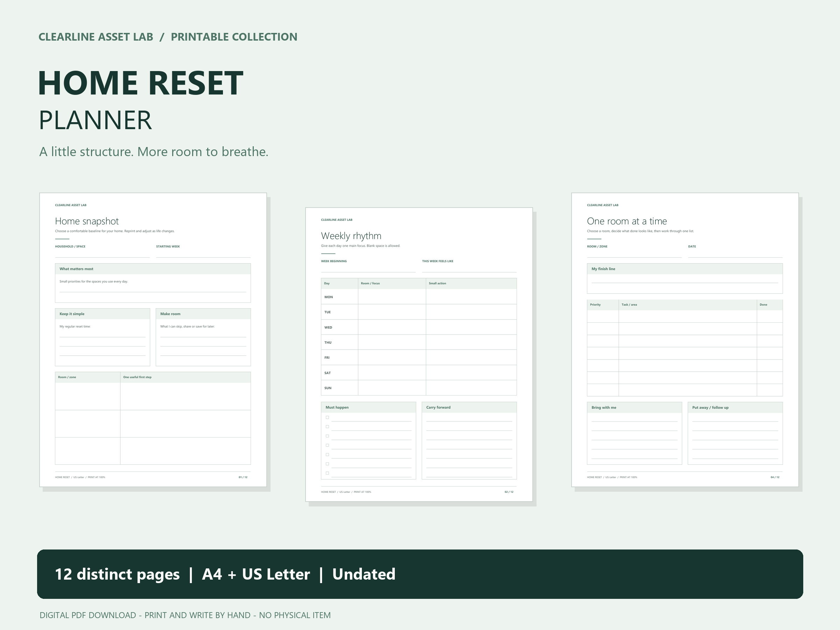Click the MON row label in Weekly rhythm
Image resolution: width=840 pixels, height=630 pixels.
pos(329,297)
